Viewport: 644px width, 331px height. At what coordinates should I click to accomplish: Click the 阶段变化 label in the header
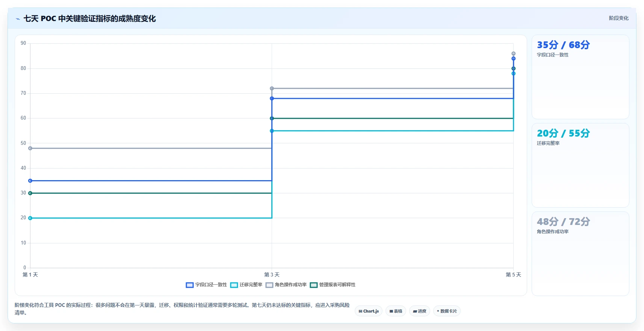tap(618, 18)
